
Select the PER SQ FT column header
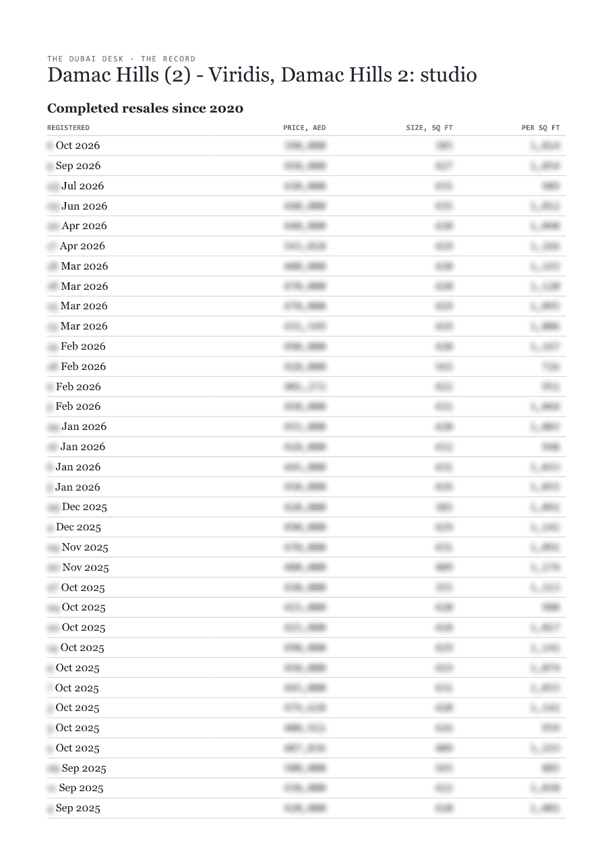pos(541,127)
